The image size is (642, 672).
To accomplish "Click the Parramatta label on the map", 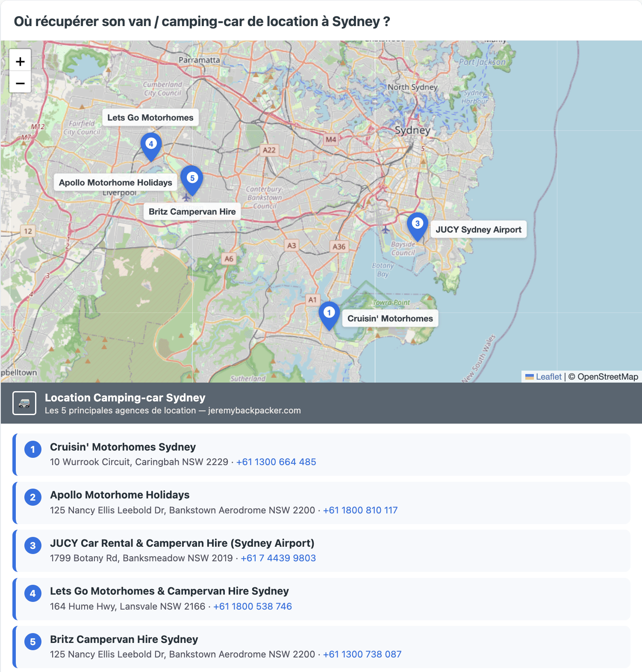I will coord(199,60).
